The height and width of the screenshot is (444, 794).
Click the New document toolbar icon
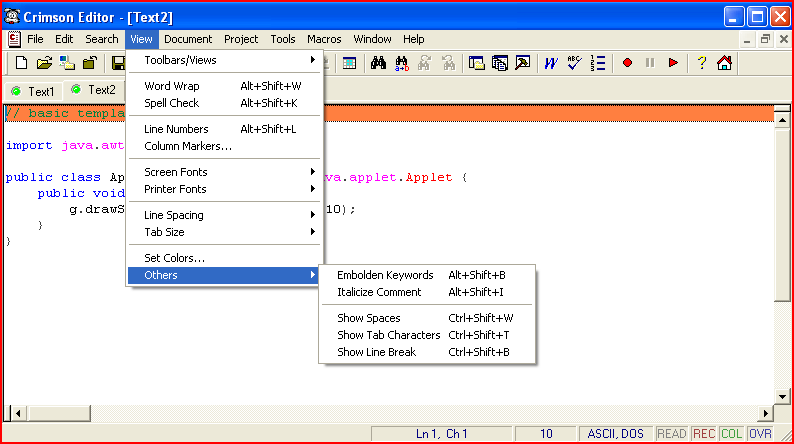(21, 63)
